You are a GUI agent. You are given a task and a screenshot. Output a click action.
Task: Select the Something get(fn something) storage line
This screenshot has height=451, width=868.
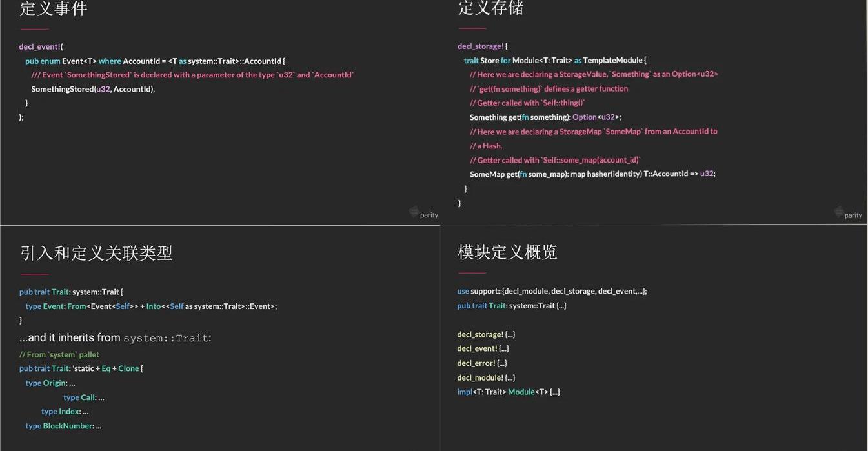[545, 117]
